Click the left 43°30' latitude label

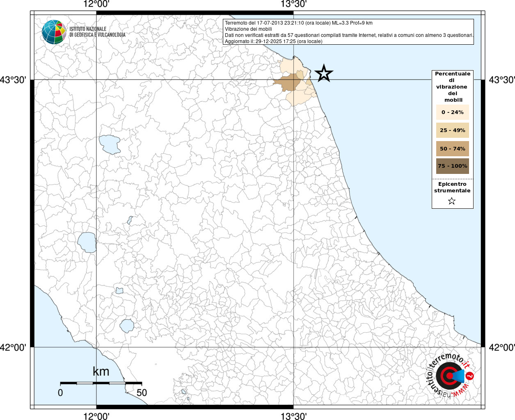13,80
